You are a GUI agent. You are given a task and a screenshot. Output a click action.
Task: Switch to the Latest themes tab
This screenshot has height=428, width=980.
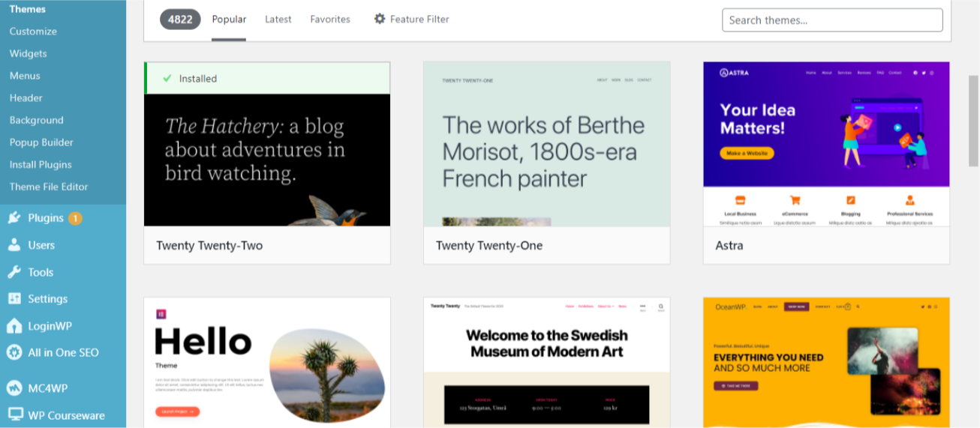[278, 19]
